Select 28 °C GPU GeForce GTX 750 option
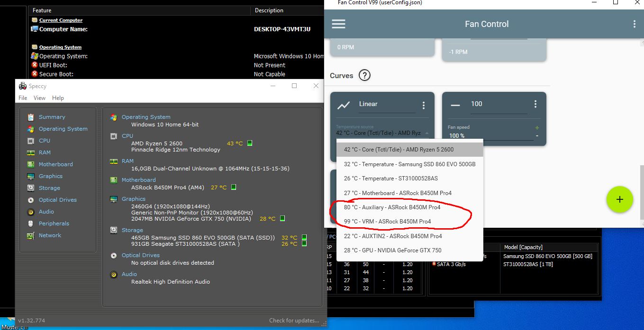The width and height of the screenshot is (644, 330). click(409, 250)
